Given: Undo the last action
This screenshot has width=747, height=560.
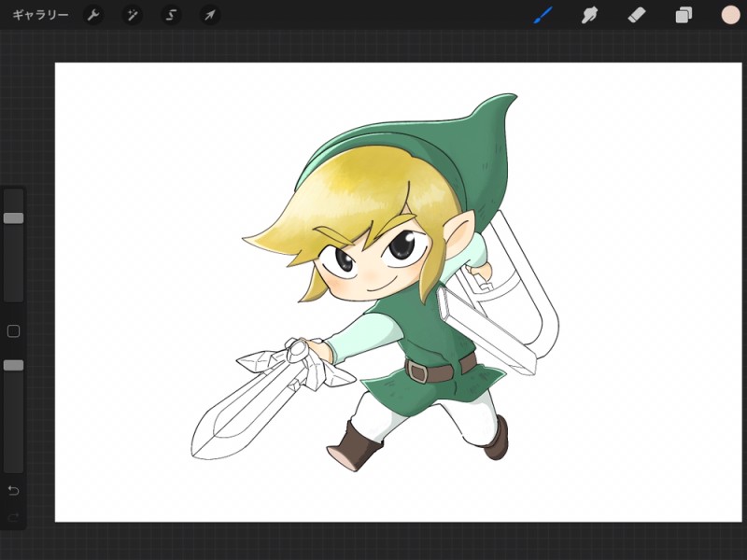Looking at the screenshot, I should 13,491.
